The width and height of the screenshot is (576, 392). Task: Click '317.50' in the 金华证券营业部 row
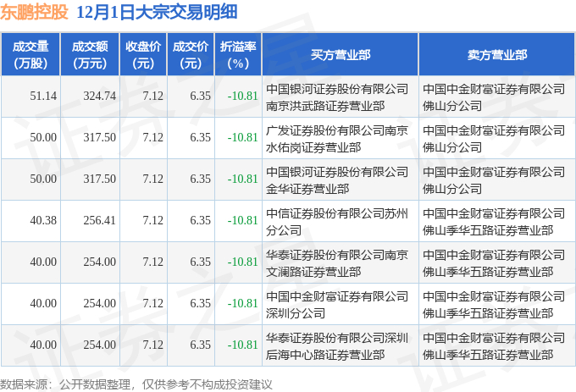click(100, 179)
